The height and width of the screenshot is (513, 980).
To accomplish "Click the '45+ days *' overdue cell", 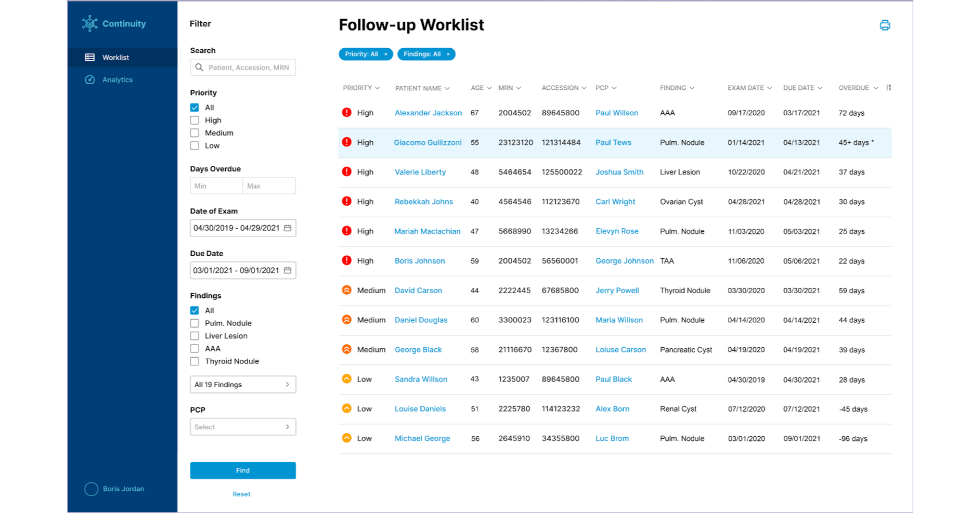I will tap(856, 143).
